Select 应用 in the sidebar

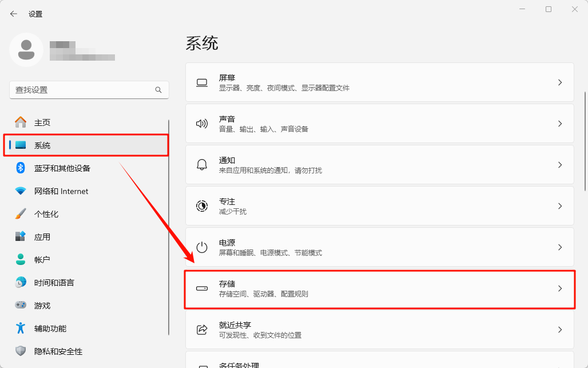coord(42,237)
